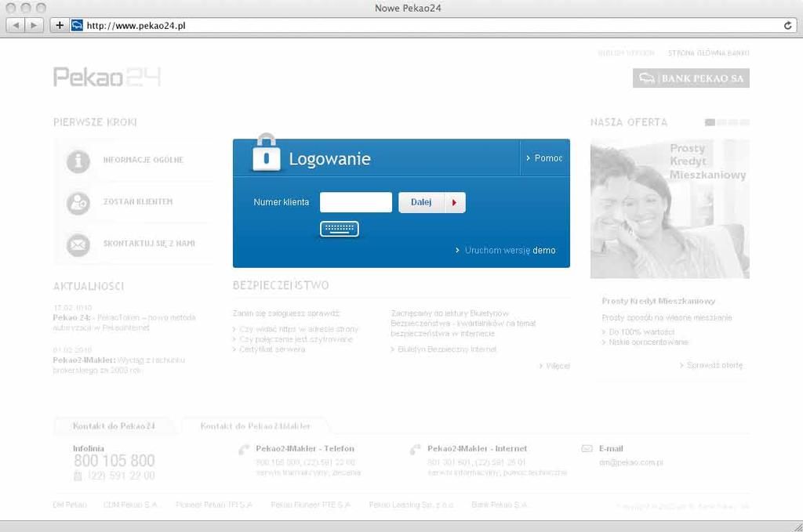Open the Więcej link under Bezpieczeństwo
Image resolution: width=803 pixels, height=532 pixels.
tap(554, 366)
